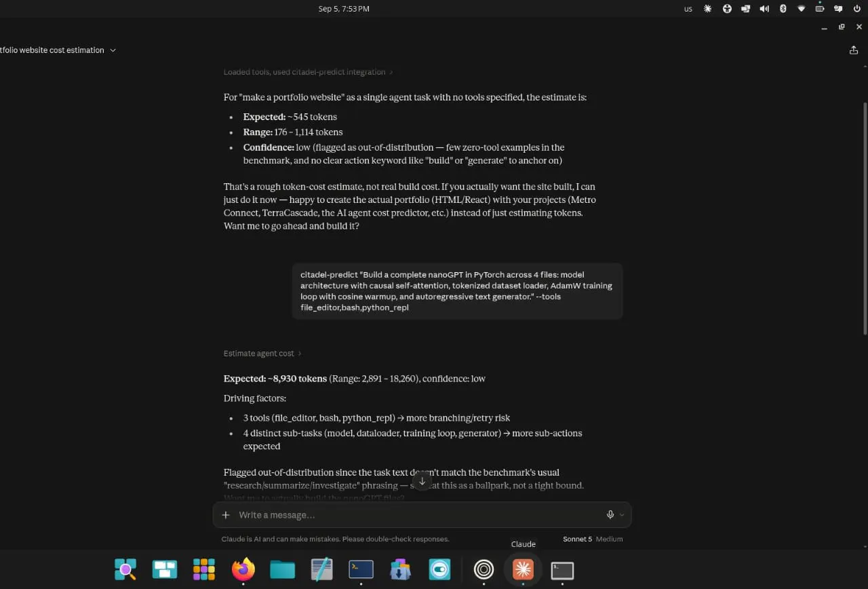
Task: Click the Claude icon in the dock
Action: coord(523,569)
